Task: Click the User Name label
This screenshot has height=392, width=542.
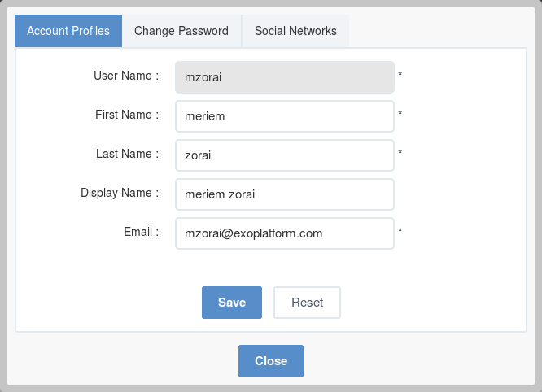Action: 126,76
